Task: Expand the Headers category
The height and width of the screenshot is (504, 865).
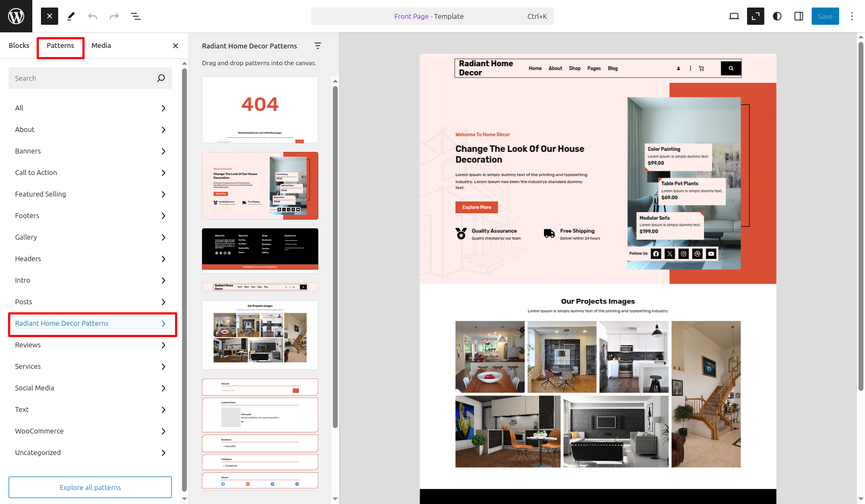Action: click(x=90, y=259)
